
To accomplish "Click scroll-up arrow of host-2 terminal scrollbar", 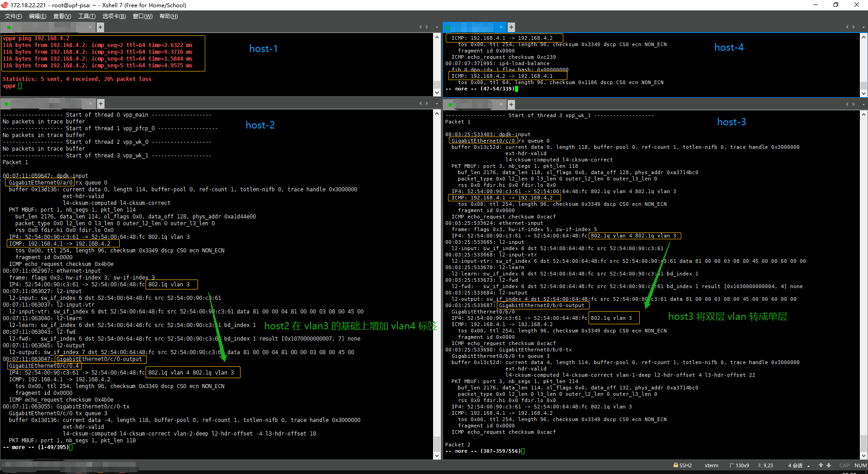I will (437, 114).
